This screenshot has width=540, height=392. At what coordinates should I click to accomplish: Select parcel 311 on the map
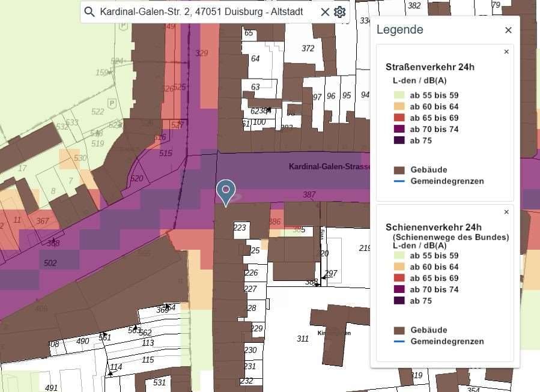[x=303, y=339]
